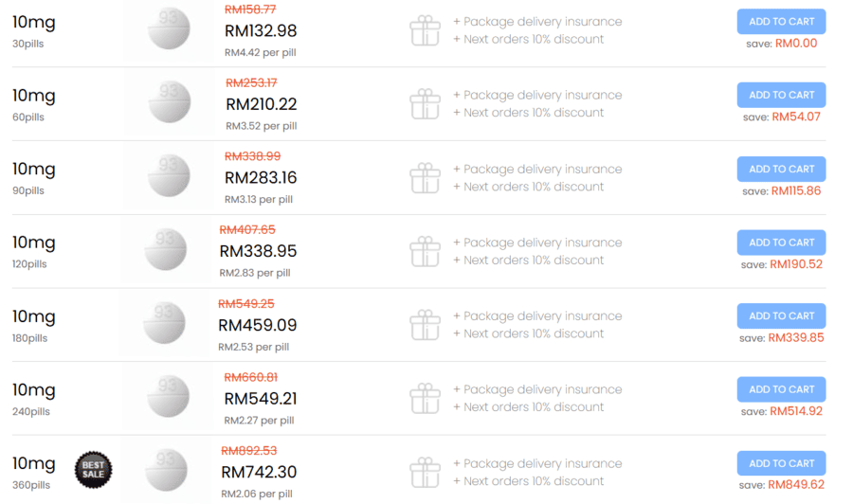Click the gift box icon in the 240pills row
Screen dimensions: 853x504
(425, 398)
